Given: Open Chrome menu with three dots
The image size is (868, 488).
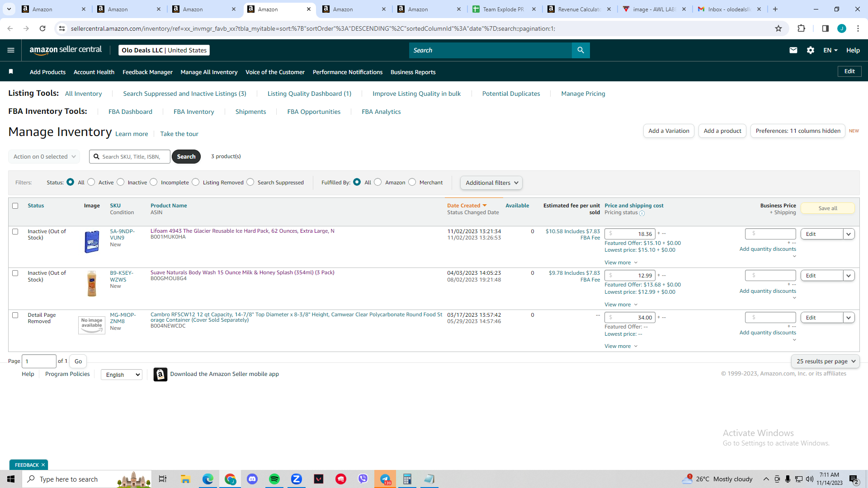Looking at the screenshot, I should click(858, 28).
